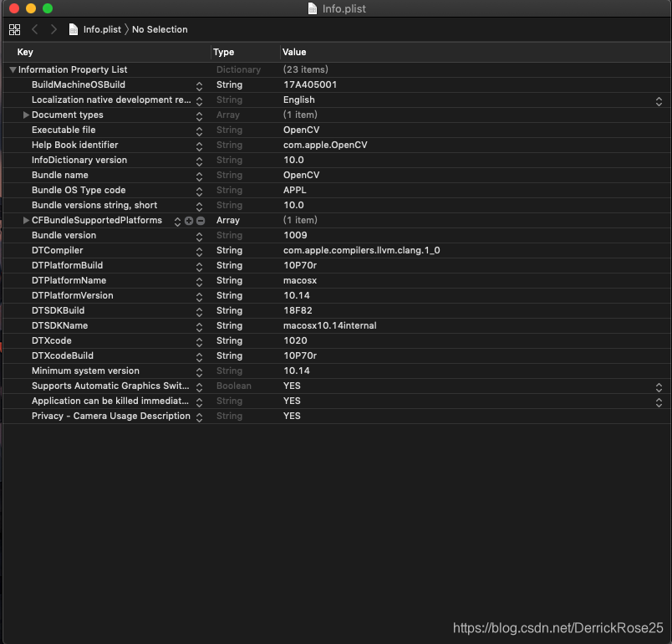Open key stepper for Minimum system version
The height and width of the screenshot is (644, 672).
(x=199, y=371)
